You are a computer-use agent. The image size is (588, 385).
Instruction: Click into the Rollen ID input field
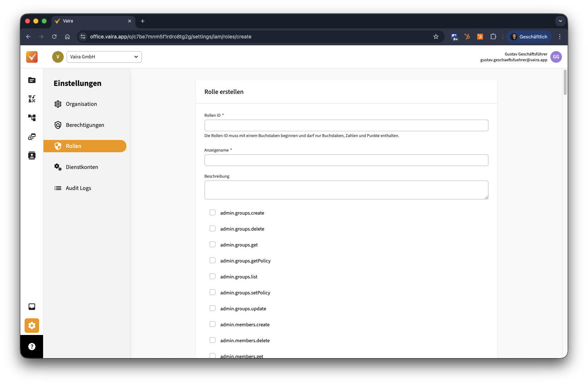[346, 125]
